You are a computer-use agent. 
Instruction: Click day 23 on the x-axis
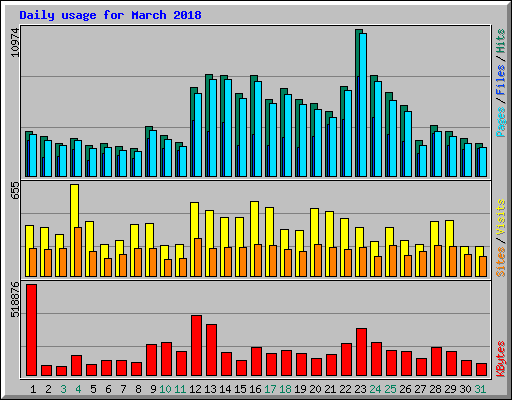360,389
